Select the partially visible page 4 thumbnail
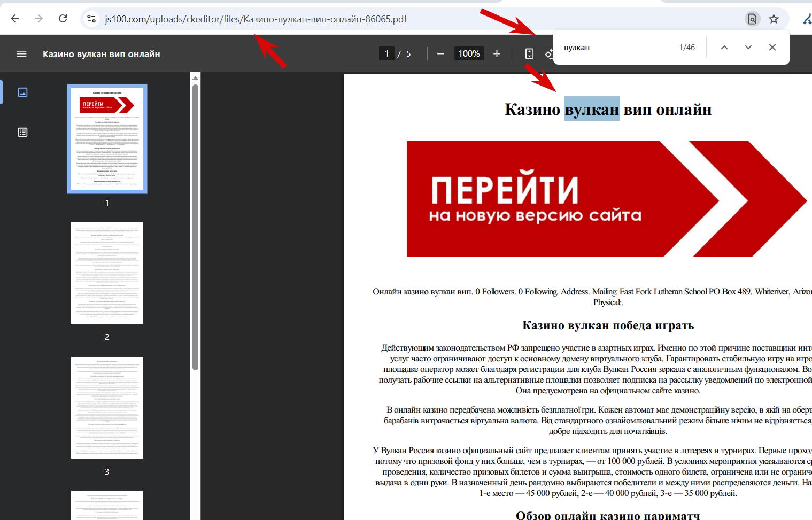Screen dimensions: 812x520 [107, 506]
